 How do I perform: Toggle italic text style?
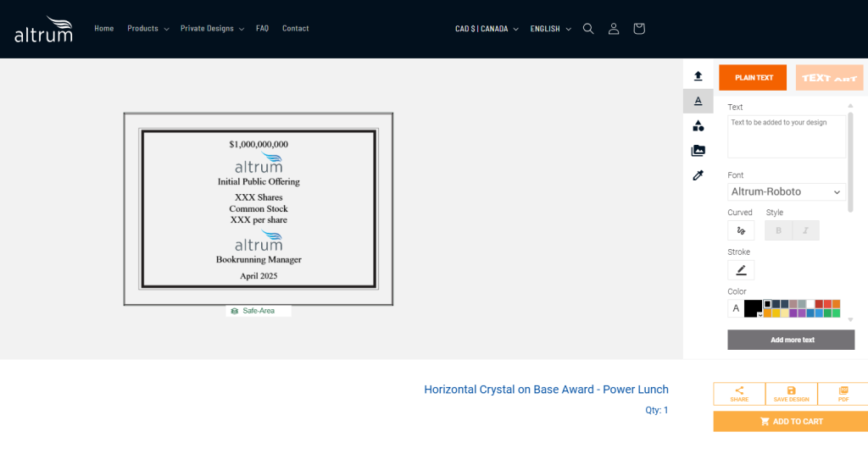(x=805, y=230)
